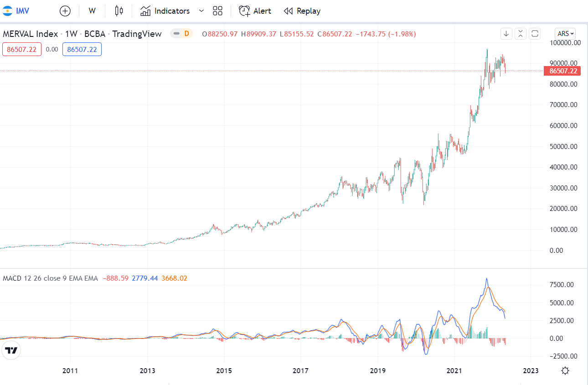The image size is (588, 385).
Task: Click the blue MACD value 2779.44
Action: pyautogui.click(x=145, y=278)
